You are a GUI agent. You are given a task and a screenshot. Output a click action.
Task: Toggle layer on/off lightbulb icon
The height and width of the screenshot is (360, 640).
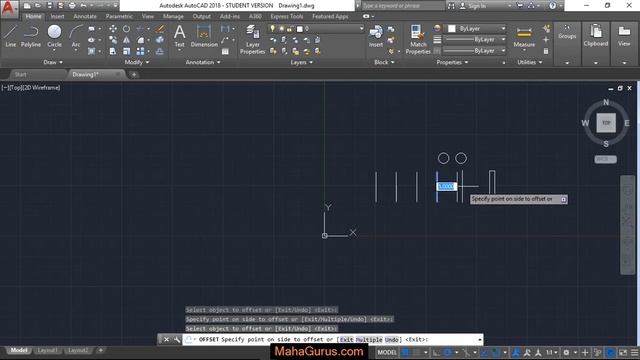coord(272,29)
